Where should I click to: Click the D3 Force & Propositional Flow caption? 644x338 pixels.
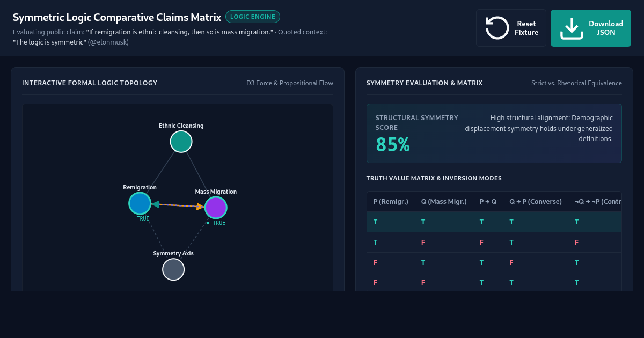pos(290,83)
